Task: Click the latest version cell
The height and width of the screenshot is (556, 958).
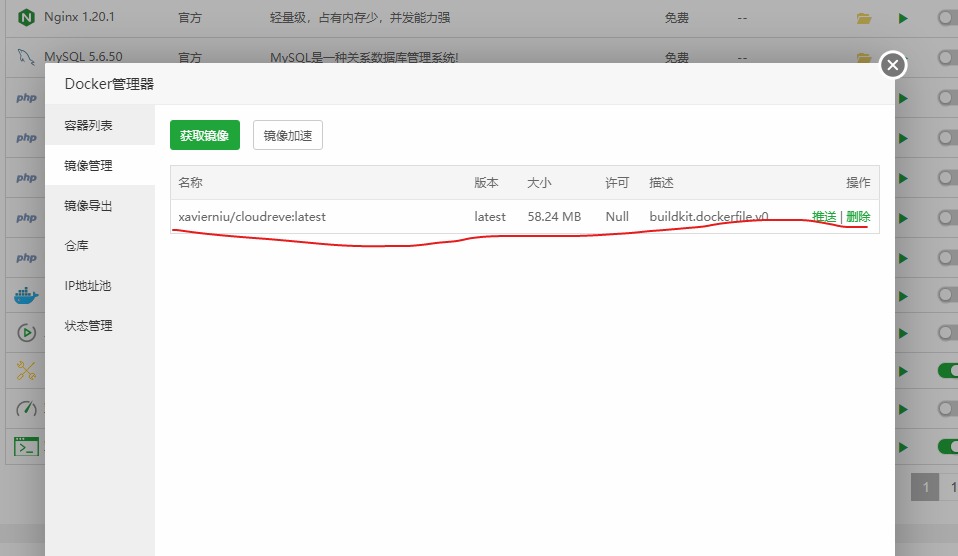Action: click(490, 217)
